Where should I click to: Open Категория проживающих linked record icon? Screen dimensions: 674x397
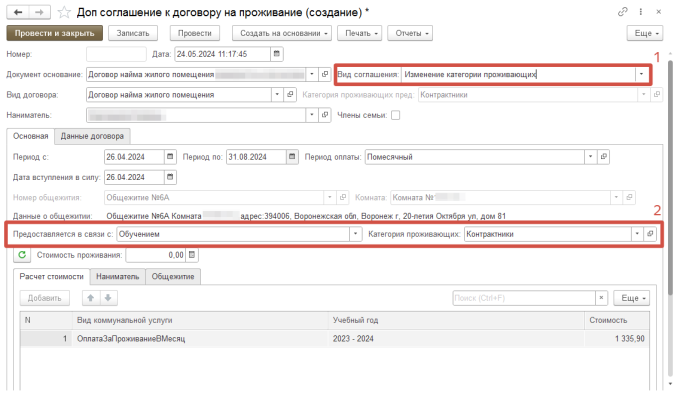[x=650, y=234]
